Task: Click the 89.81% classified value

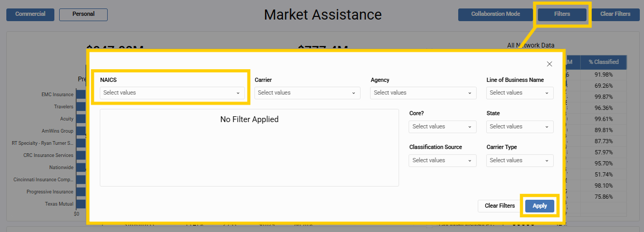Action: [603, 130]
